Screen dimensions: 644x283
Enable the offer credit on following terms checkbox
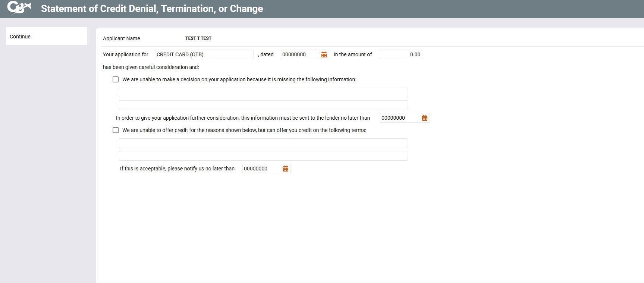pyautogui.click(x=116, y=130)
